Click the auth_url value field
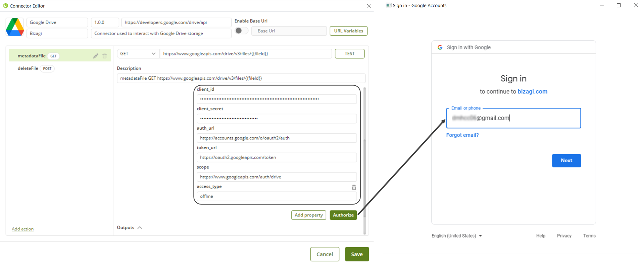 (277, 138)
